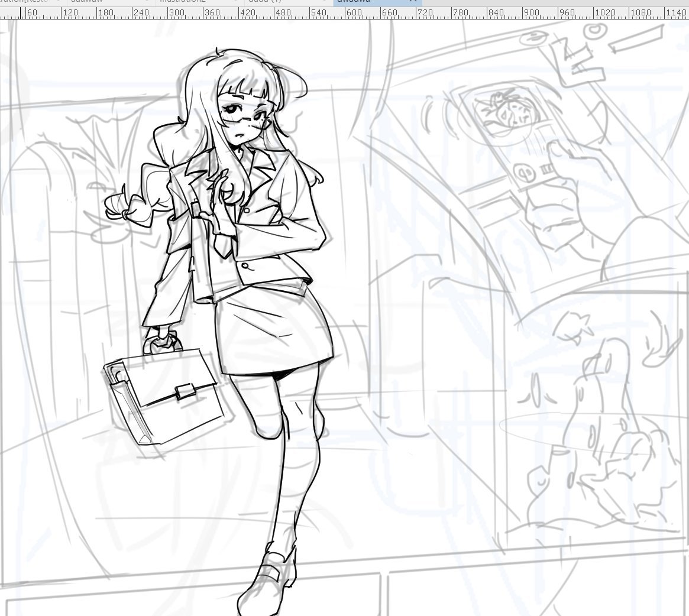Select the highlighted blue document tab

(377, 2)
